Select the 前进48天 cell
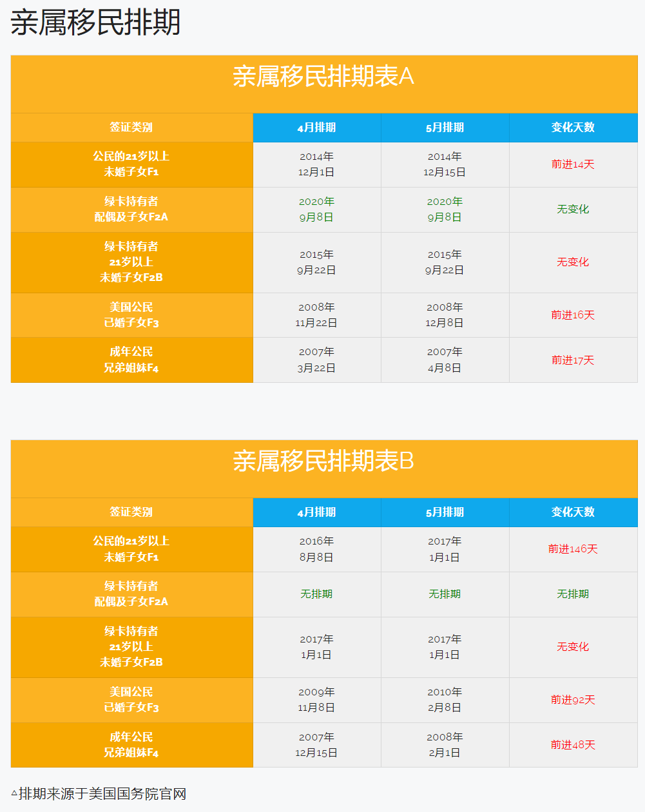 pyautogui.click(x=573, y=745)
